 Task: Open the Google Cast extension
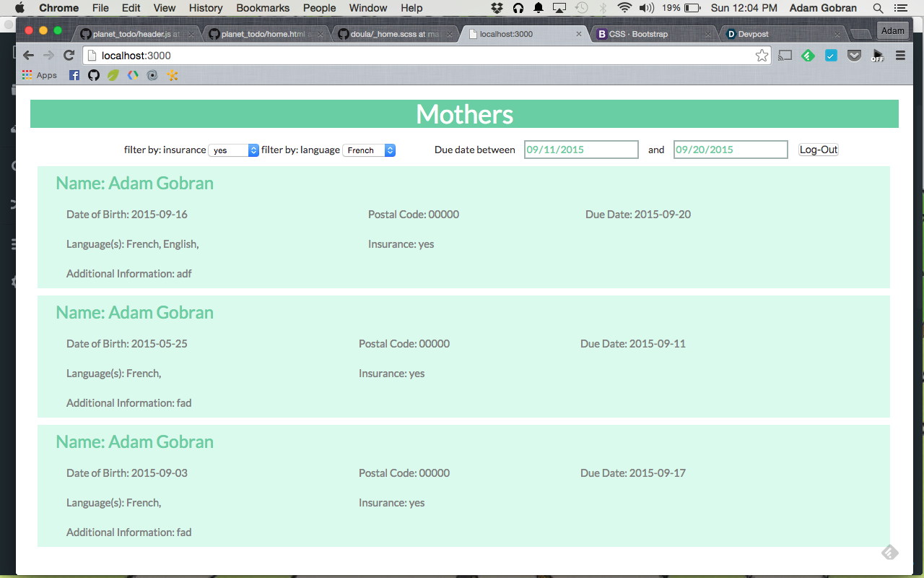[785, 56]
